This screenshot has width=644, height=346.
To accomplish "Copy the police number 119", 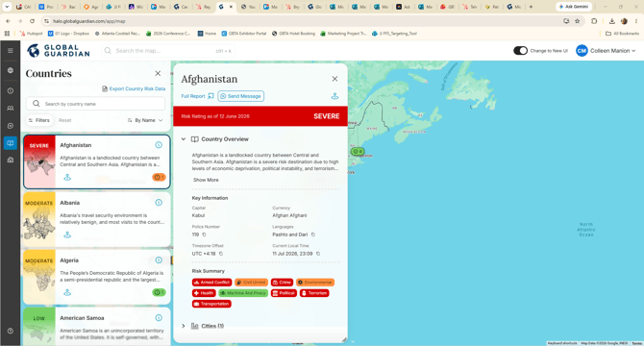I will click(204, 235).
